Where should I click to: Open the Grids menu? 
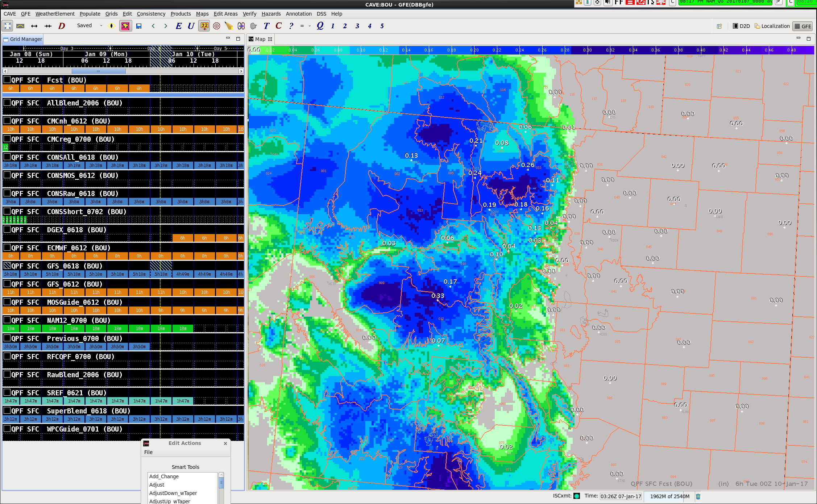(111, 14)
